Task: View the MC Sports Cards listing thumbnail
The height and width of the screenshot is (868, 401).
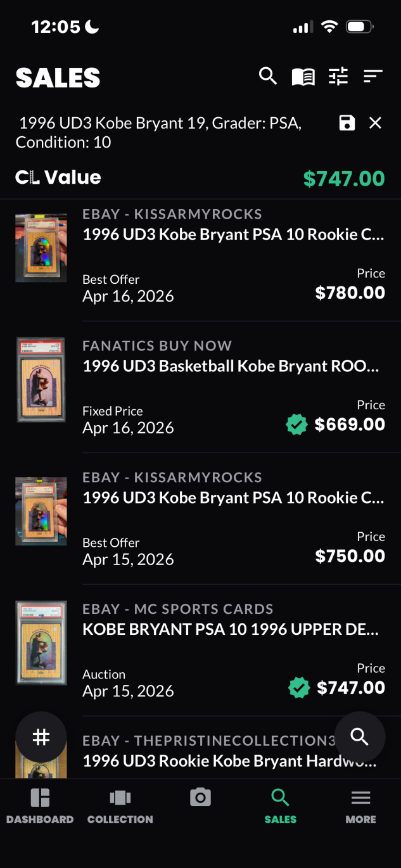Action: (41, 643)
